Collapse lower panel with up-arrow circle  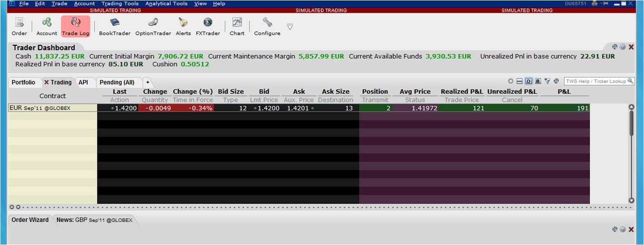coord(12,207)
